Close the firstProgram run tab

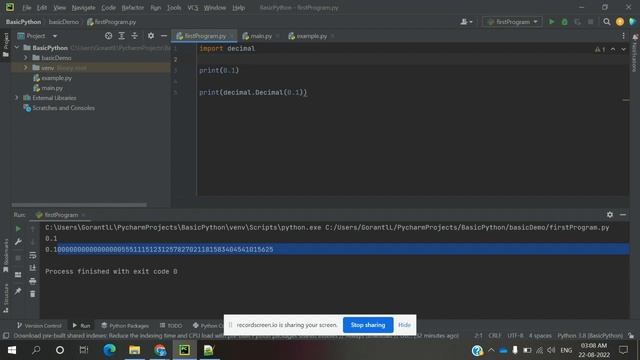coord(83,215)
